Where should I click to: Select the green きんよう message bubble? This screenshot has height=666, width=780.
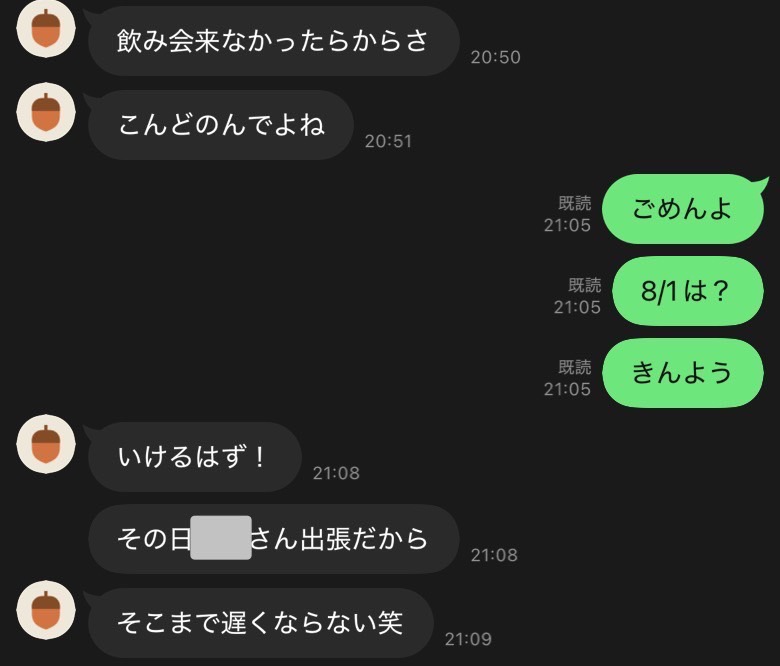click(682, 373)
